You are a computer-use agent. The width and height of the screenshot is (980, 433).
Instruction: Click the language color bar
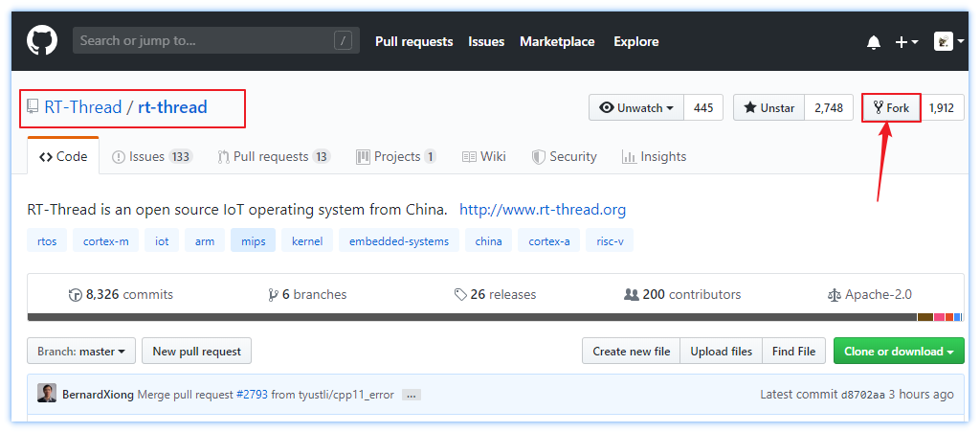click(x=479, y=317)
